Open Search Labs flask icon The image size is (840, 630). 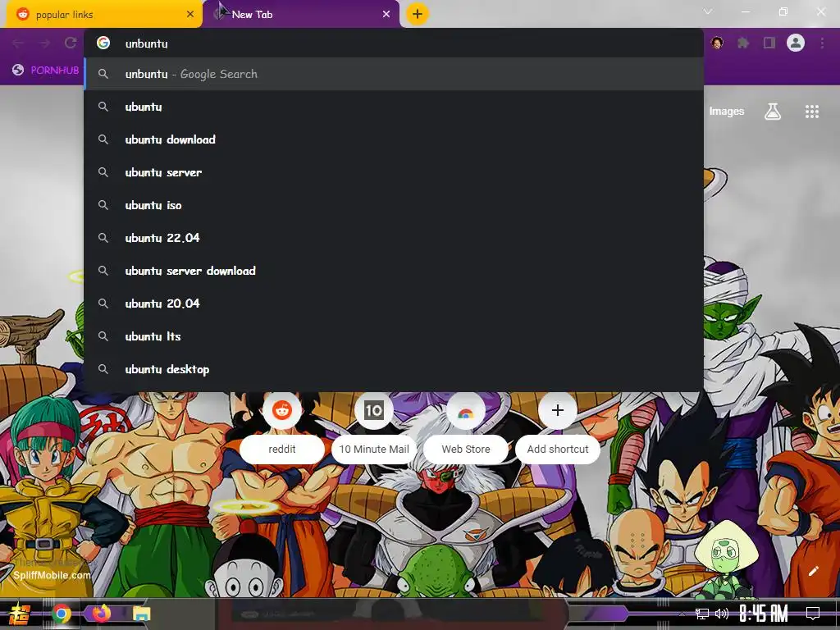[773, 112]
